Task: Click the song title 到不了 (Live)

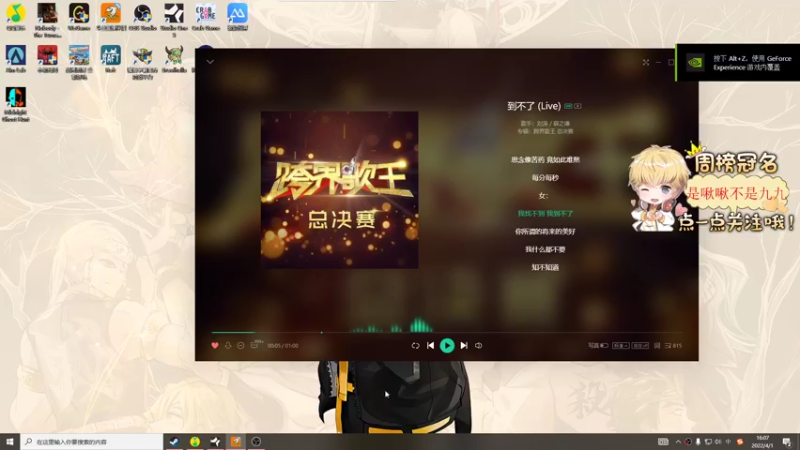Action: pyautogui.click(x=534, y=106)
